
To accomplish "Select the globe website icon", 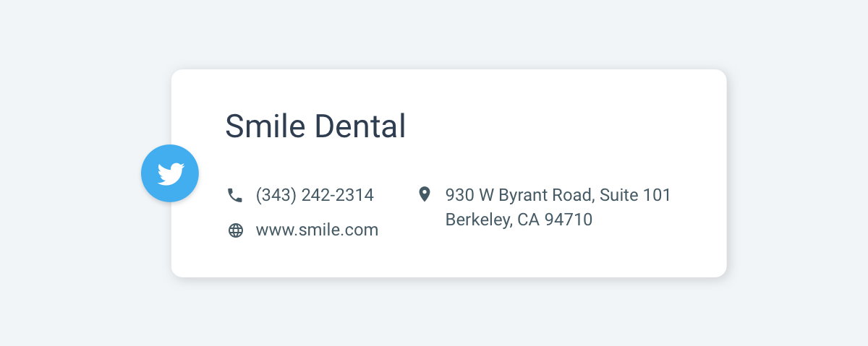I will pyautogui.click(x=235, y=230).
